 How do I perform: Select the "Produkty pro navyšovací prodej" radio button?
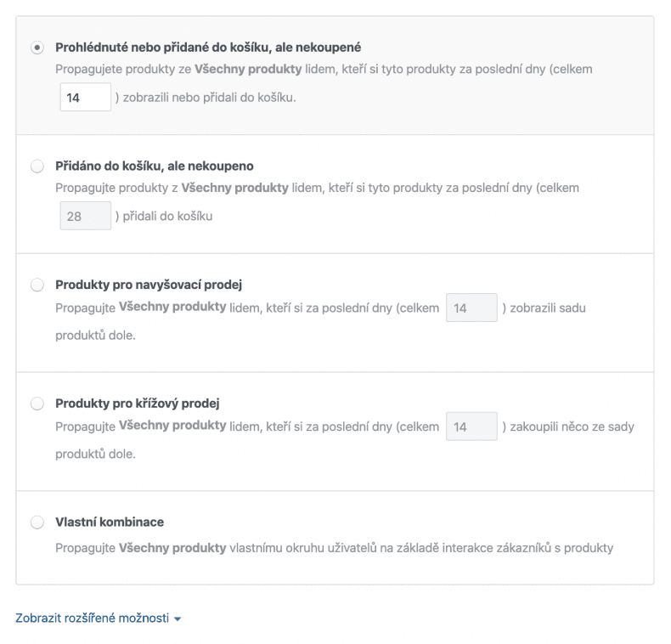(37, 285)
